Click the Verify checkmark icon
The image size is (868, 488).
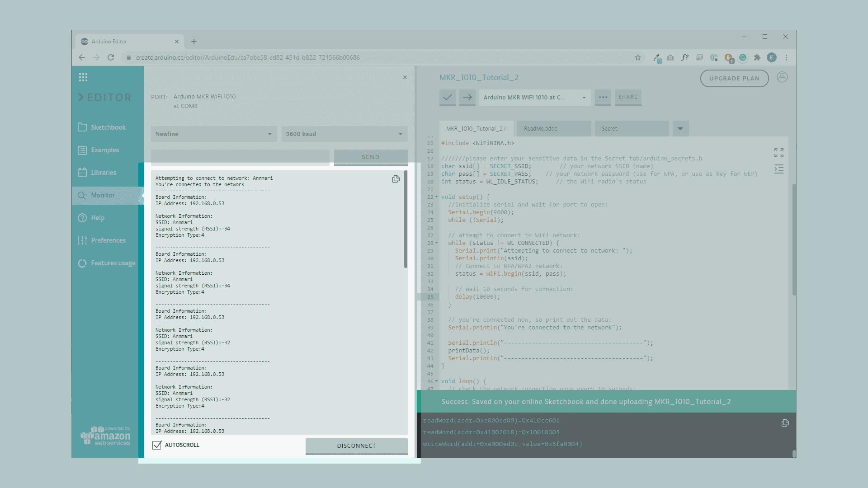[x=447, y=97]
